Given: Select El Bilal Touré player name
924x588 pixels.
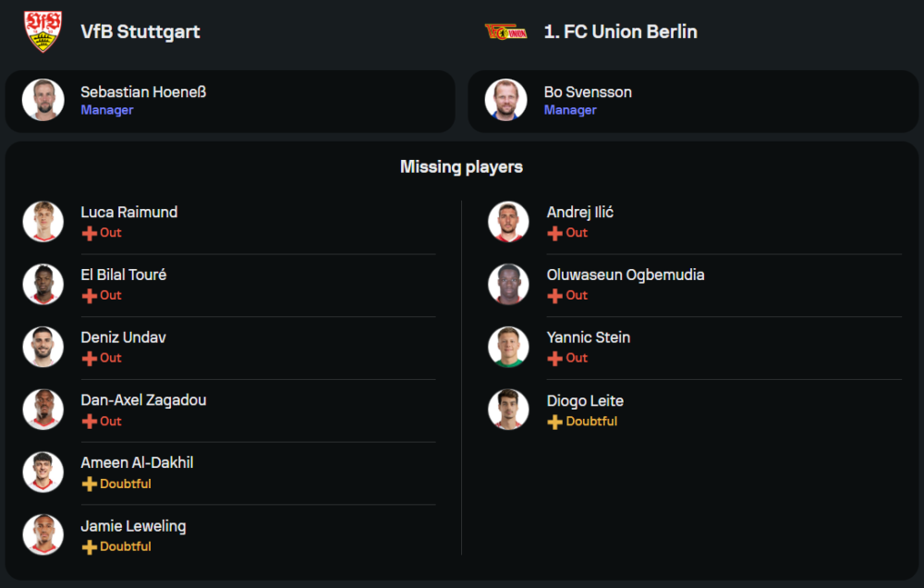Looking at the screenshot, I should tap(124, 275).
